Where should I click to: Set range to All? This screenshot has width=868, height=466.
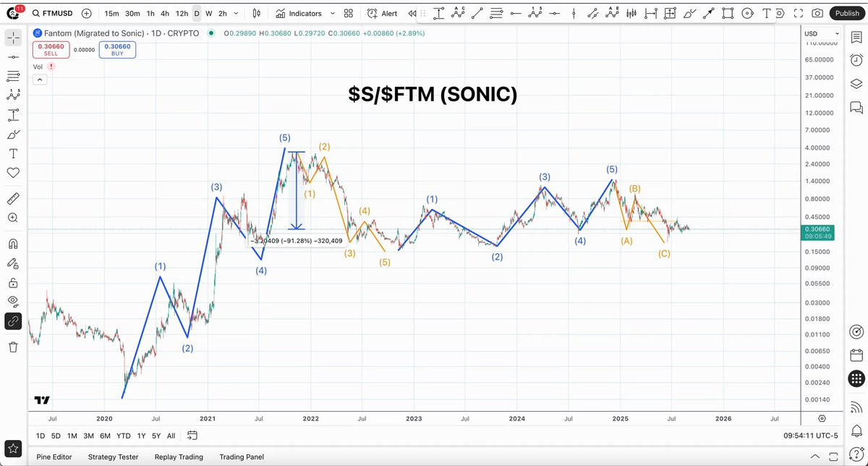click(x=171, y=436)
